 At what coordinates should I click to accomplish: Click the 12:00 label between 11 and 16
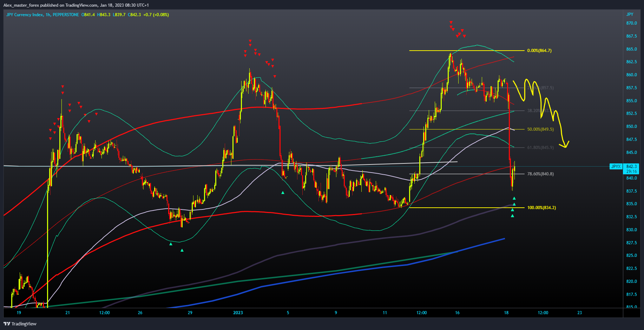422,313
